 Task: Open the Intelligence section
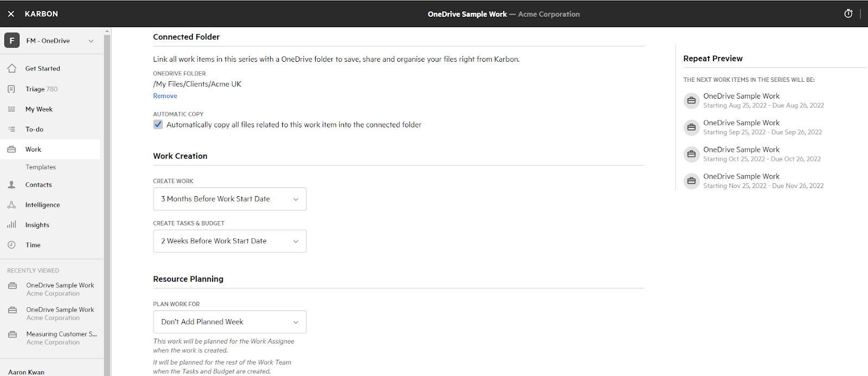click(x=42, y=205)
